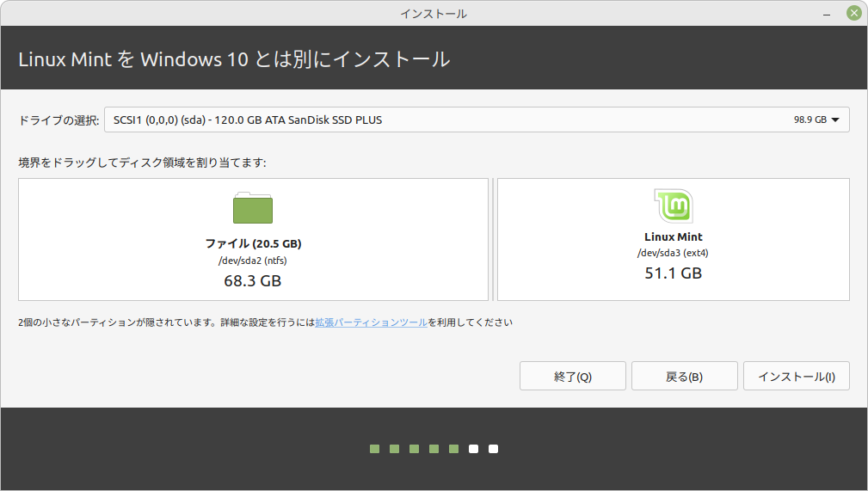Click the 境界をドラッグして instruction text
The height and width of the screenshot is (491, 868).
coord(142,163)
